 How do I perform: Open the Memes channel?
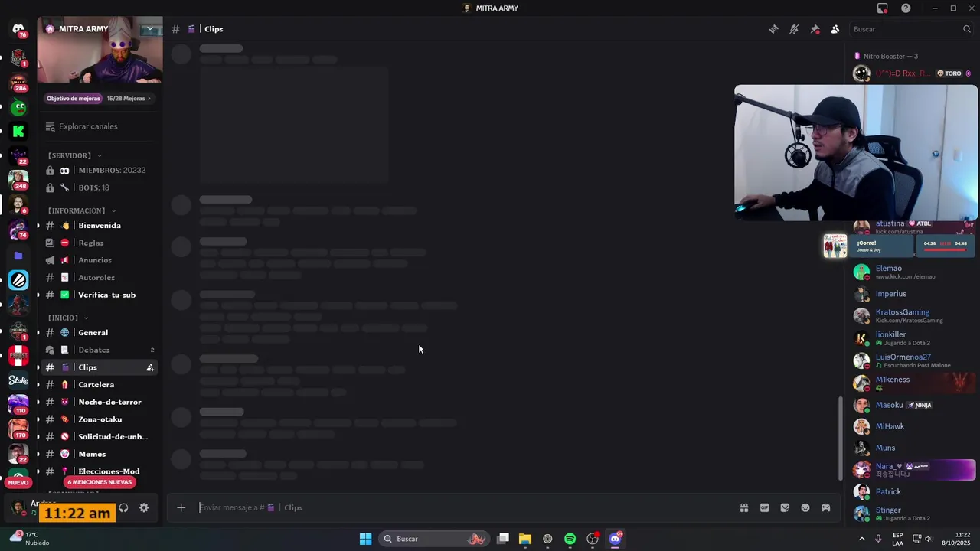[100, 454]
